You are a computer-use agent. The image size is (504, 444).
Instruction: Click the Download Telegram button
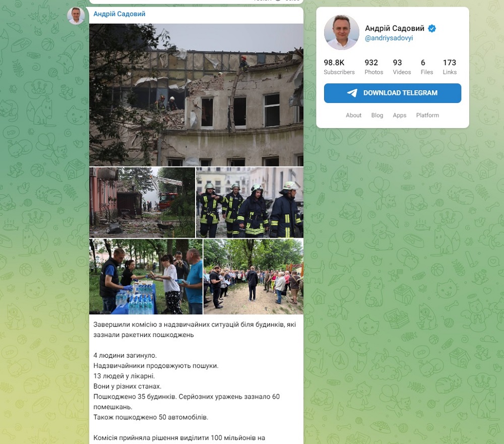tap(393, 93)
